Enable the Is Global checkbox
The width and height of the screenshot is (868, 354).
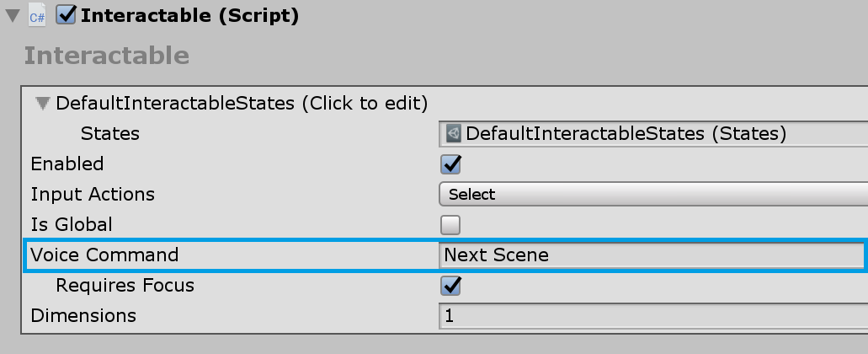[451, 224]
